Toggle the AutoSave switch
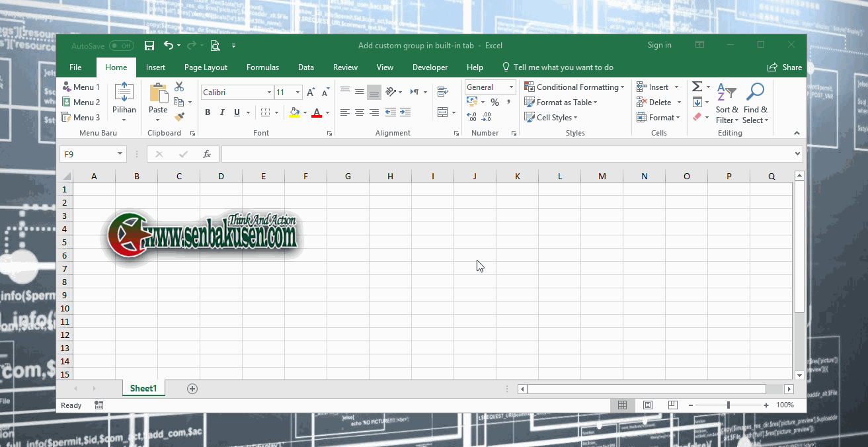868x447 pixels. (122, 46)
